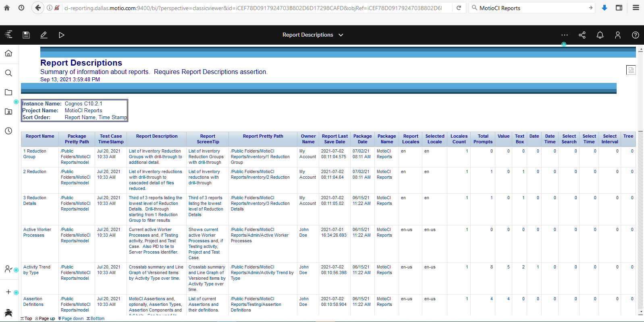
Task: Go back with the browser back arrow
Action: point(38,8)
